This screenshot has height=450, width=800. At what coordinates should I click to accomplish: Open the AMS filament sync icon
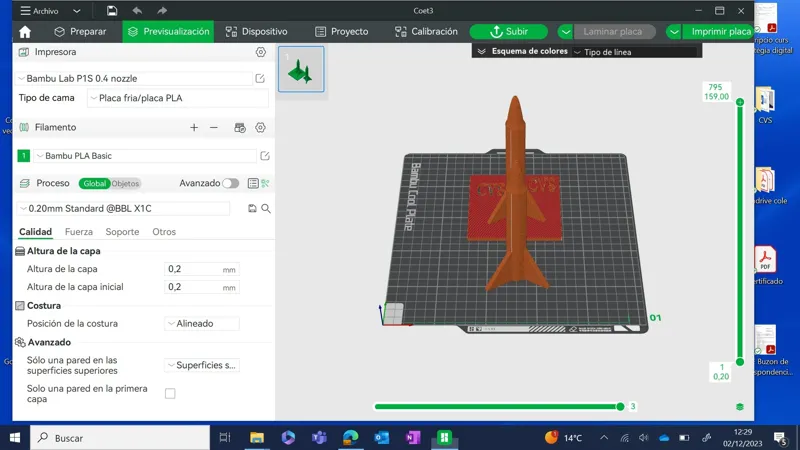[x=240, y=128]
